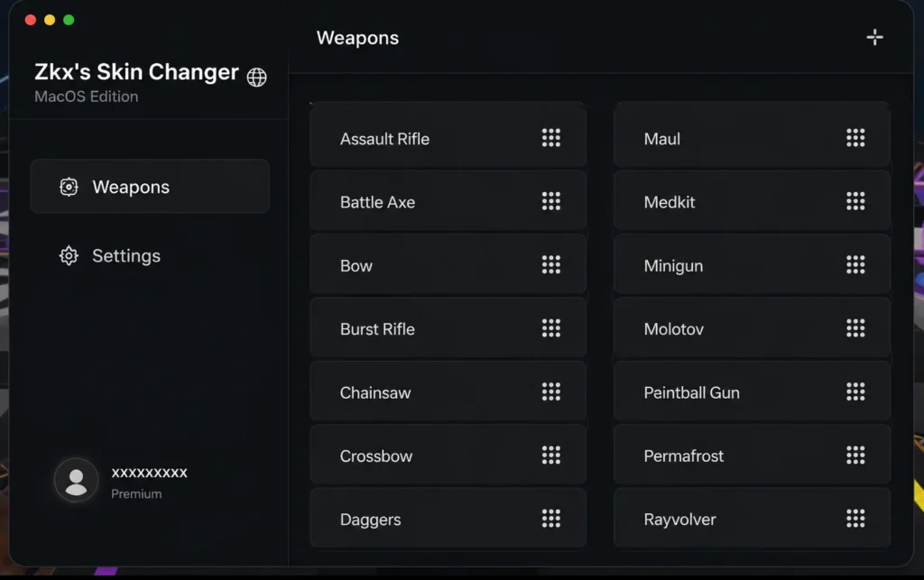This screenshot has height=580, width=924.
Task: Click the grid icon for Crossbow
Action: click(x=551, y=455)
